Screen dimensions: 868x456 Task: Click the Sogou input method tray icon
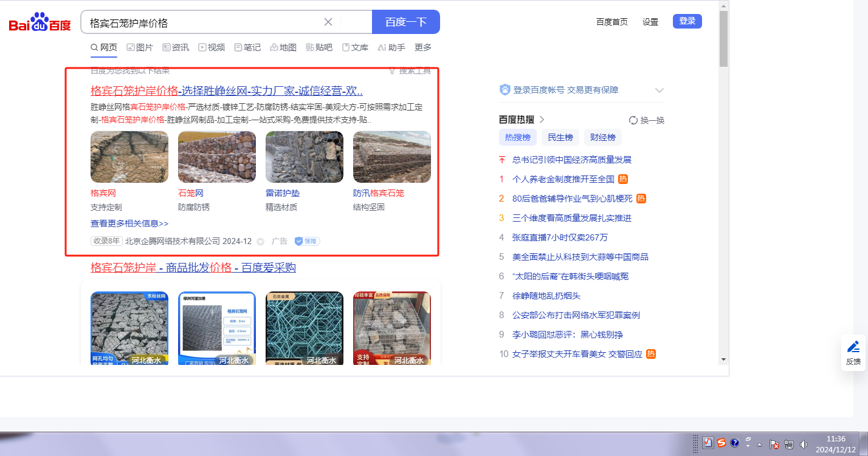point(721,443)
